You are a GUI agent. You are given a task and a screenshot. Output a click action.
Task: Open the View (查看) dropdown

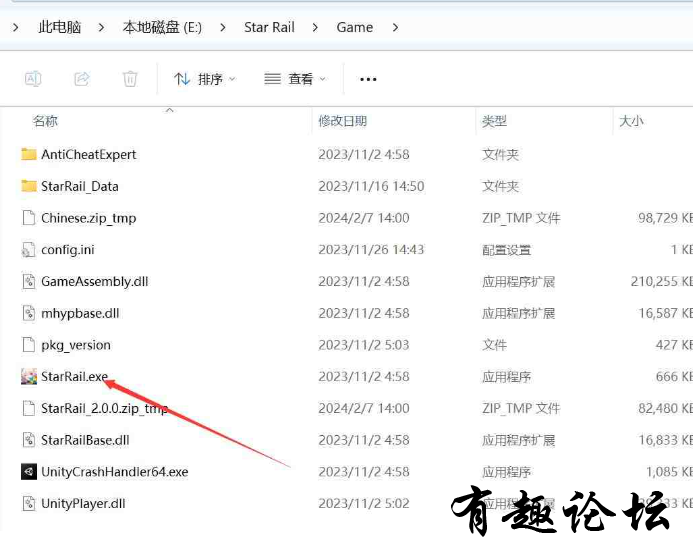(295, 79)
